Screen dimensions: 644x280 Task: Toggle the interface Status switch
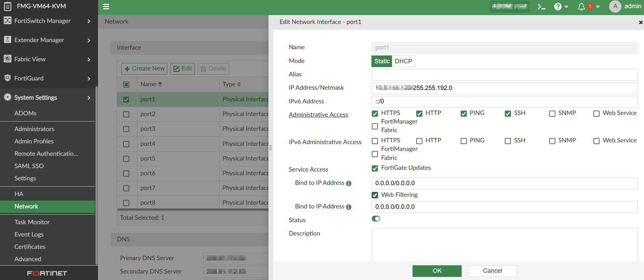pos(376,219)
